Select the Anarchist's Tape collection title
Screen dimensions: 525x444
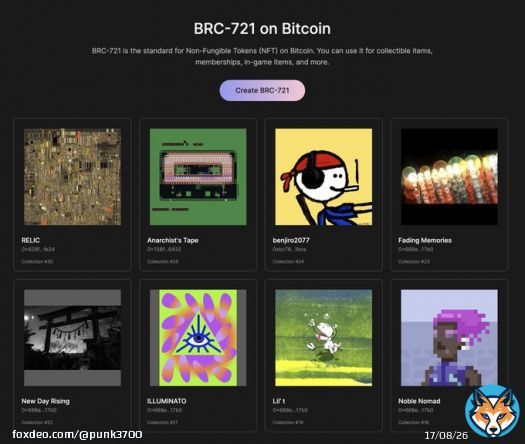173,240
